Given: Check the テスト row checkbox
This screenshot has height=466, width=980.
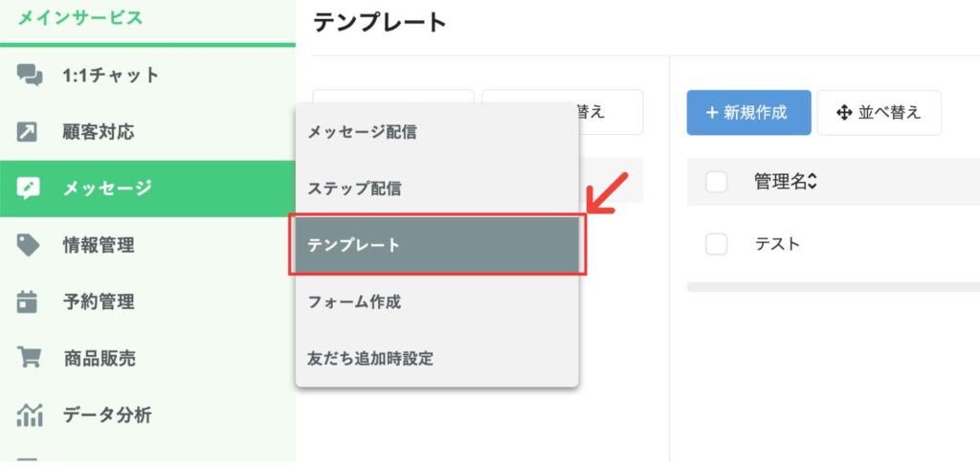Looking at the screenshot, I should 716,244.
